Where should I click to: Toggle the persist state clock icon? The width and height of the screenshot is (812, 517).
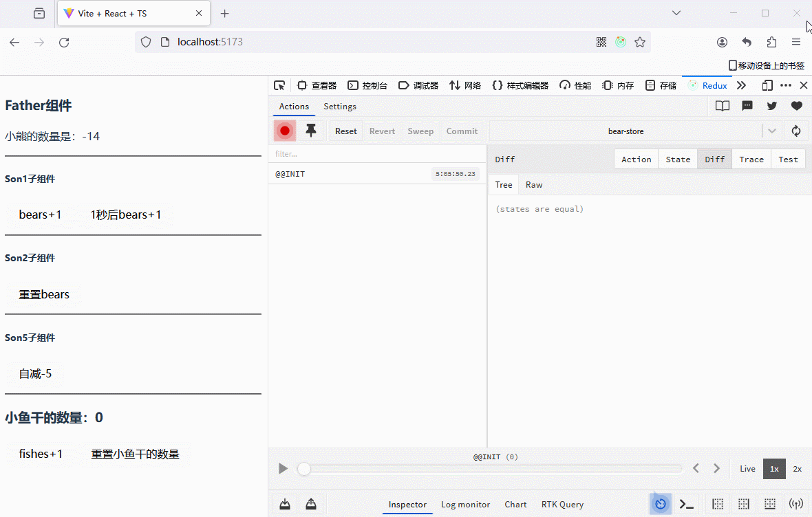(661, 504)
